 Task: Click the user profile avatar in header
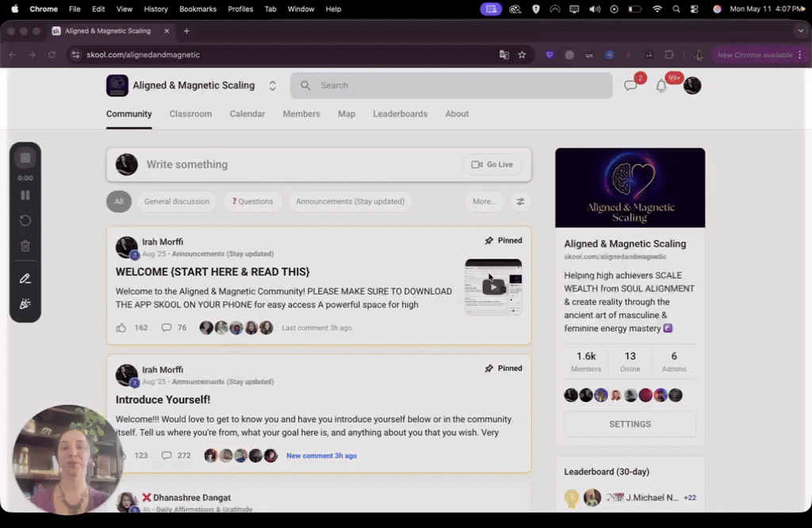pos(691,86)
